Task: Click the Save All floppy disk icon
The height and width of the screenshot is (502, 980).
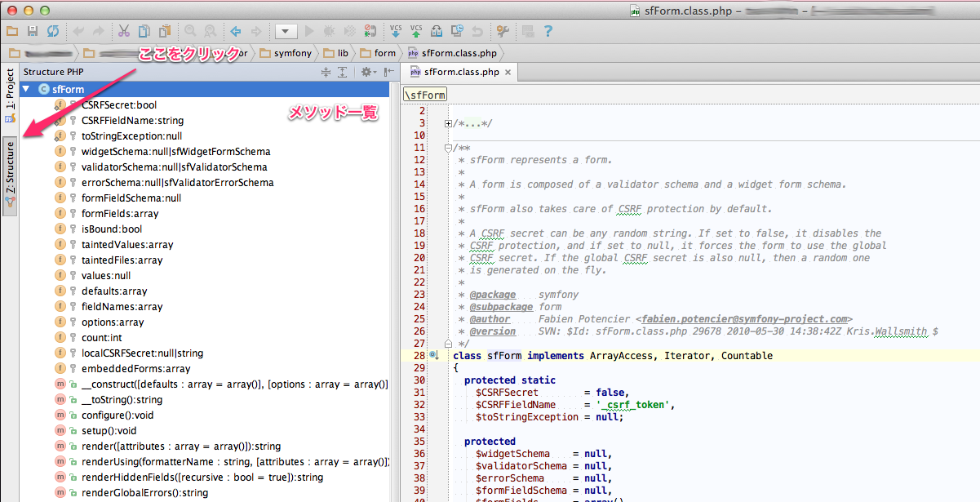Action: [33, 32]
